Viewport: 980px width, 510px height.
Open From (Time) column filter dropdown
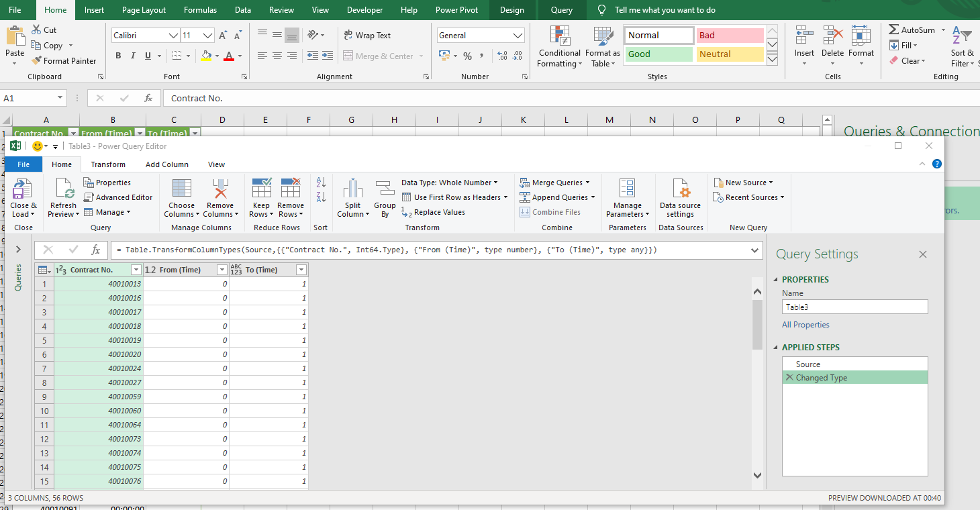[x=222, y=270]
